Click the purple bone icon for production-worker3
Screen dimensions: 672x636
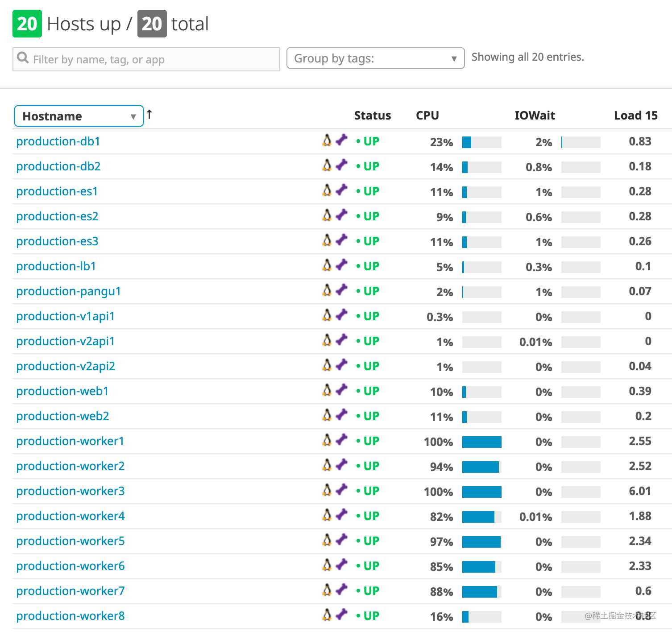(341, 489)
